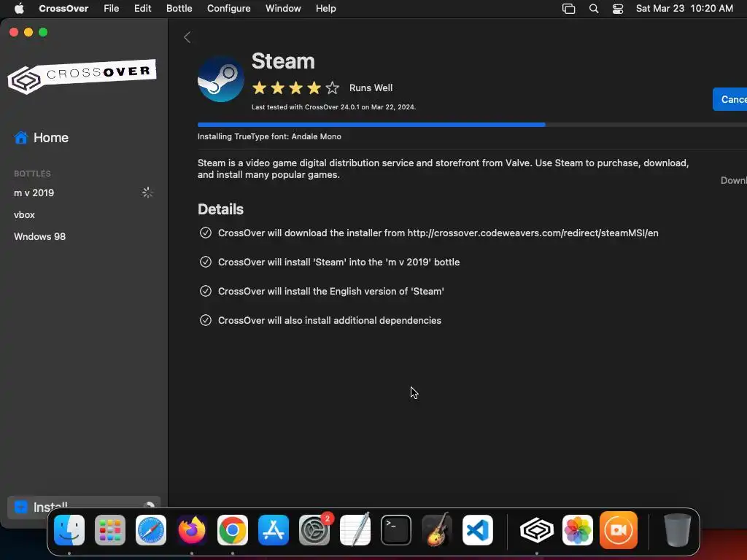Open the File menu

pyautogui.click(x=112, y=9)
